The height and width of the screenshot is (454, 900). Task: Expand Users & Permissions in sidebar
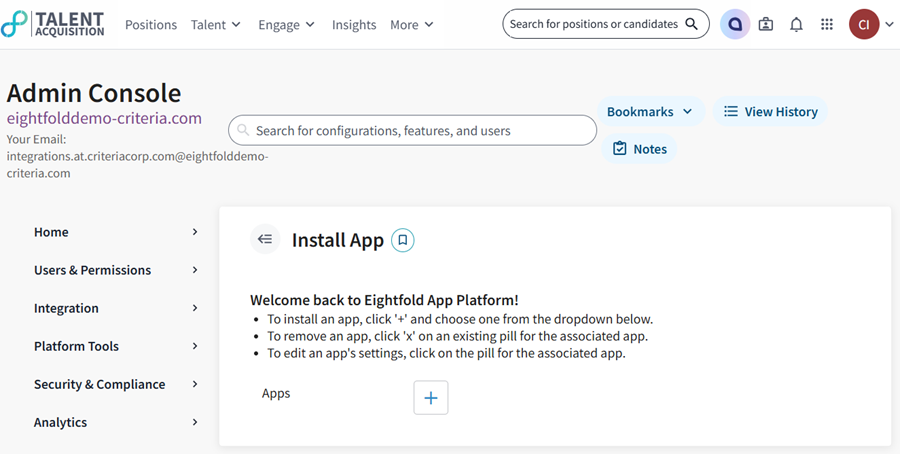(x=116, y=270)
